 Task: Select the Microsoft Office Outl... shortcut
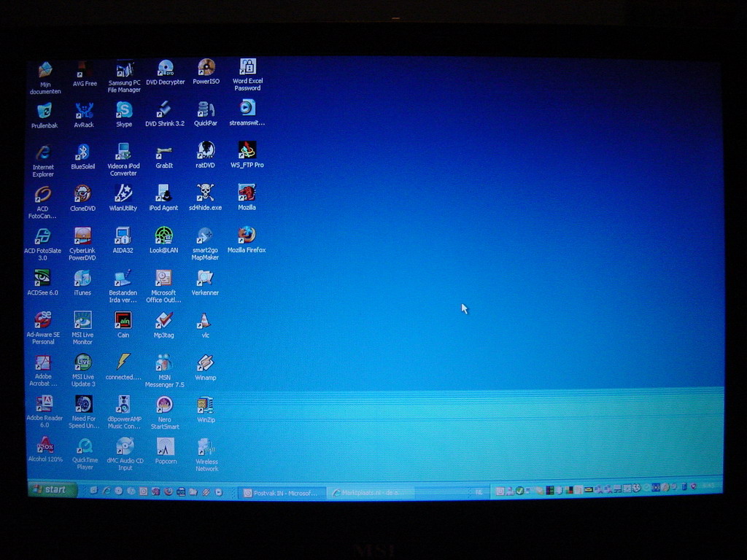tap(163, 286)
